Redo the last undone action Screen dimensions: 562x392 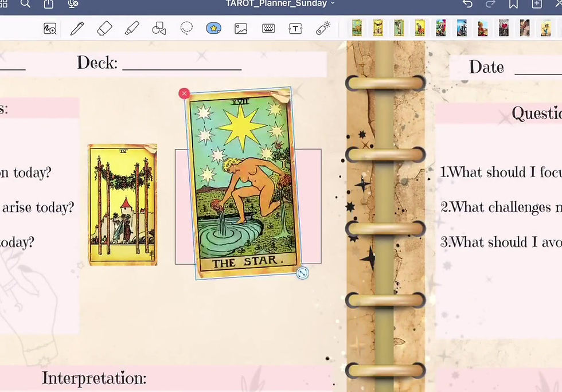pyautogui.click(x=490, y=4)
